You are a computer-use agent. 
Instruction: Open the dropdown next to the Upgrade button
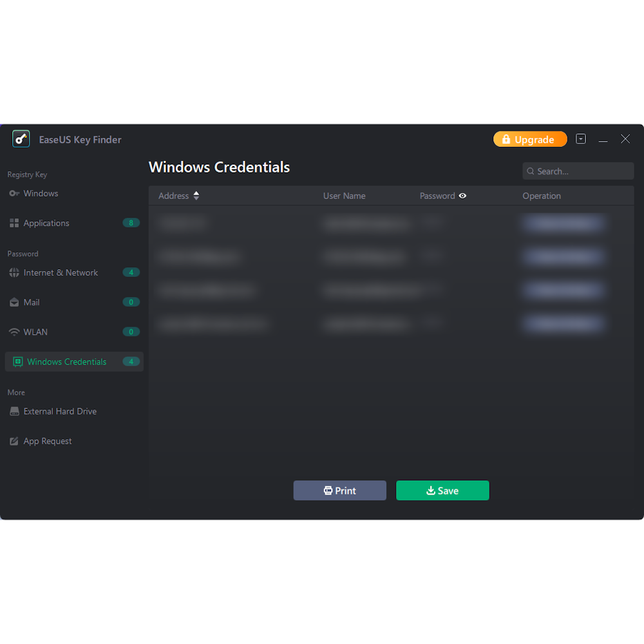coord(581,138)
